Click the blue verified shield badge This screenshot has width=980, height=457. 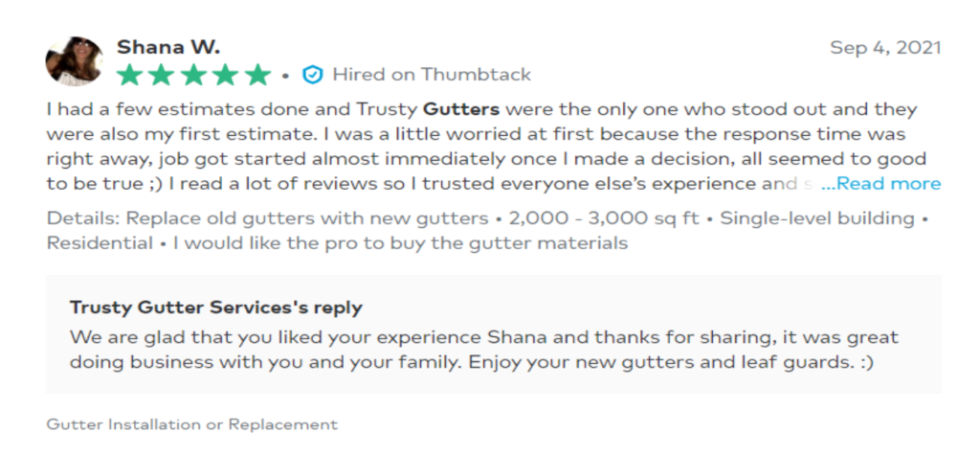pos(313,75)
